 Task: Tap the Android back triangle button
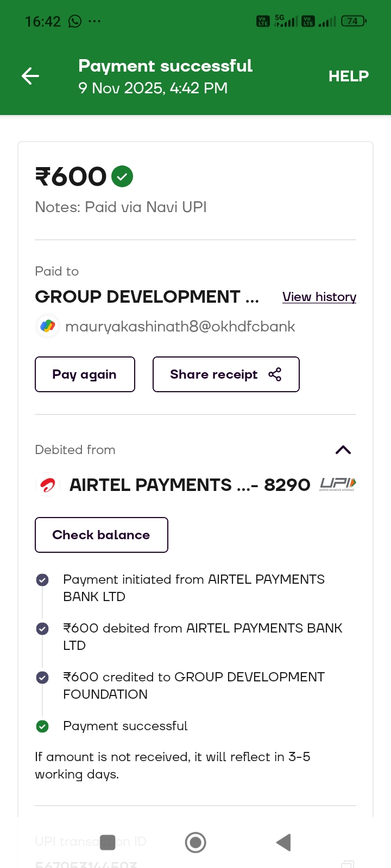click(283, 843)
